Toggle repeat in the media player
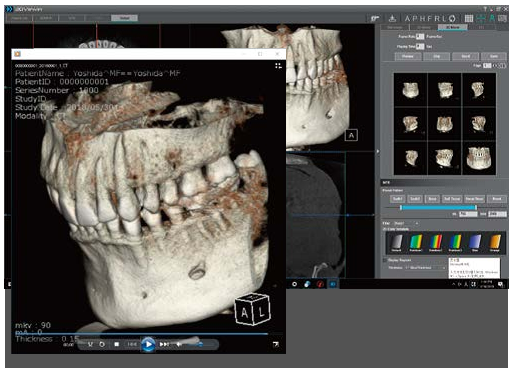 [x=102, y=344]
